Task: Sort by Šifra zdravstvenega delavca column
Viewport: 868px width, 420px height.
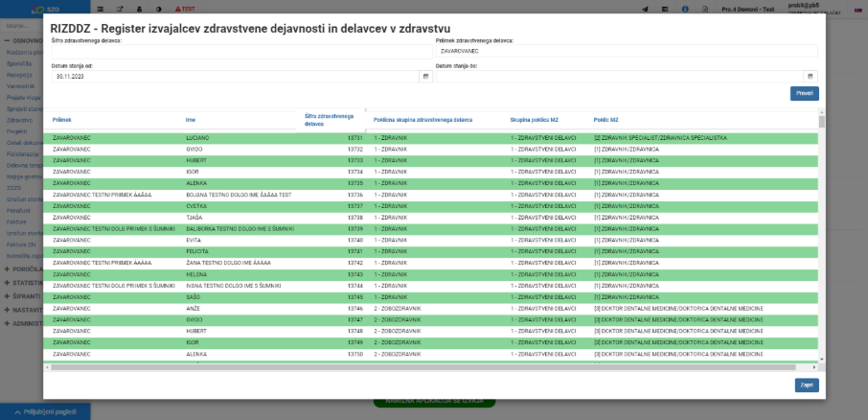Action: pyautogui.click(x=329, y=120)
